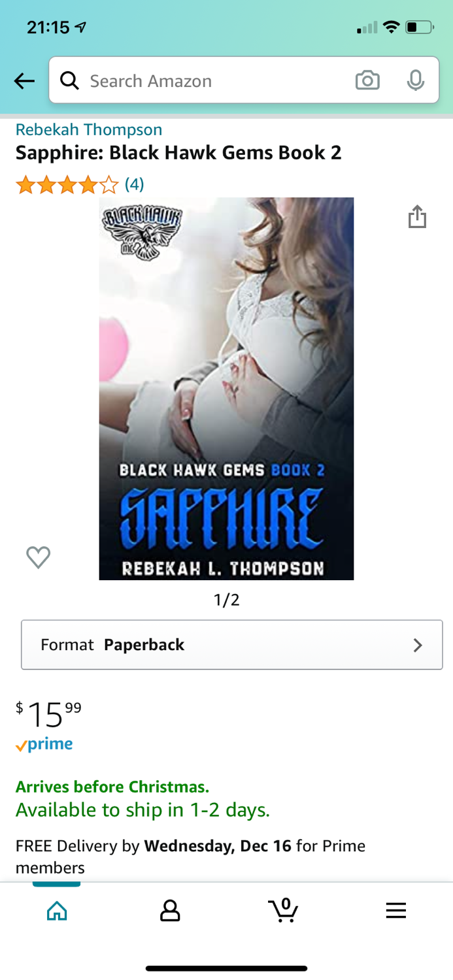Open camera search in search bar
Image resolution: width=453 pixels, height=980 pixels.
point(367,80)
